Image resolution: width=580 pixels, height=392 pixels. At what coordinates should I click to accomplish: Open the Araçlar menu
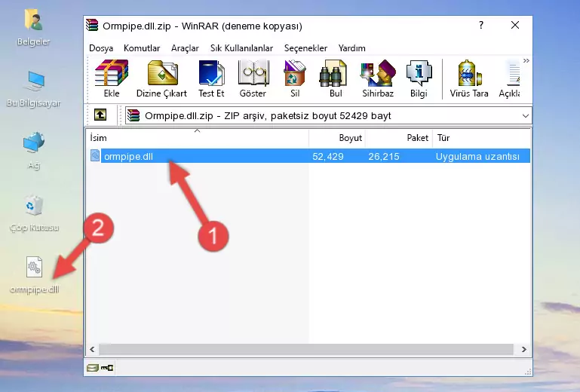pyautogui.click(x=185, y=48)
